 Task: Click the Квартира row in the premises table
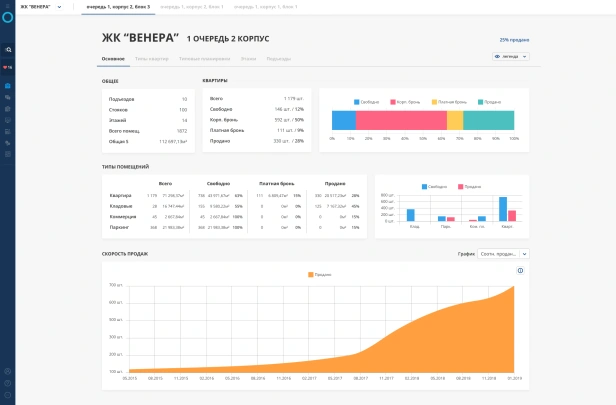pyautogui.click(x=120, y=195)
